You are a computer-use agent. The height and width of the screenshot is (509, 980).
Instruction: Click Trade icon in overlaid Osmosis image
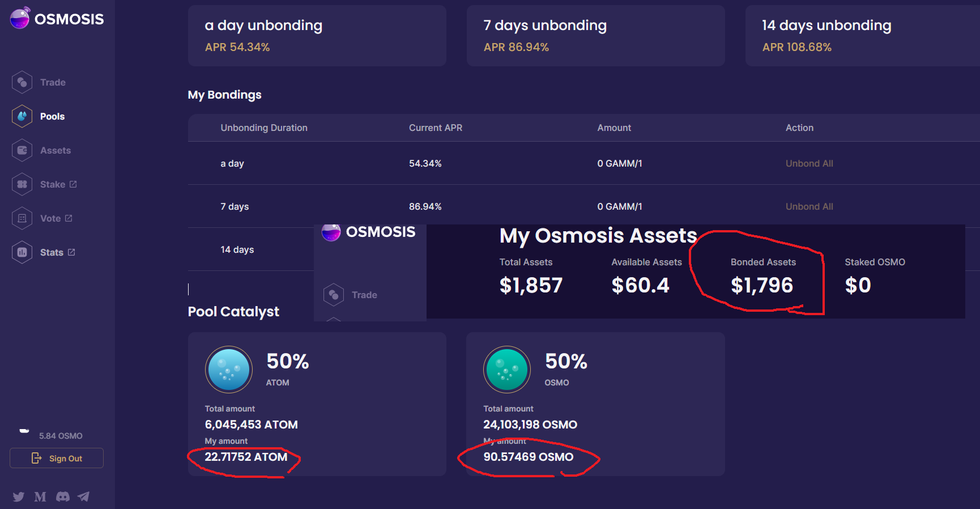[x=334, y=295]
